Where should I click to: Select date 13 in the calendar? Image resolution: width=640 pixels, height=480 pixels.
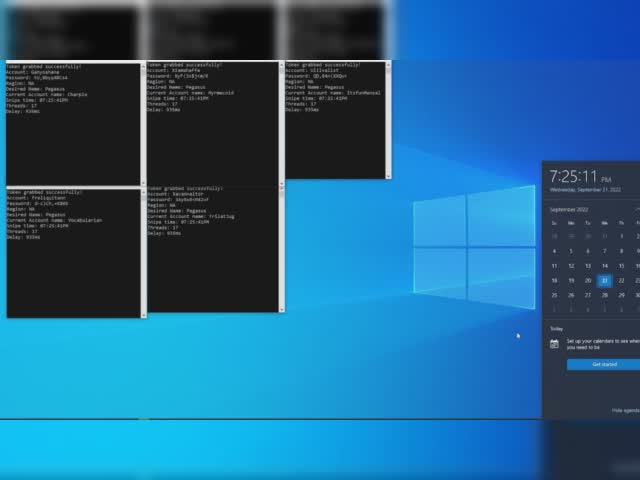[x=588, y=266]
